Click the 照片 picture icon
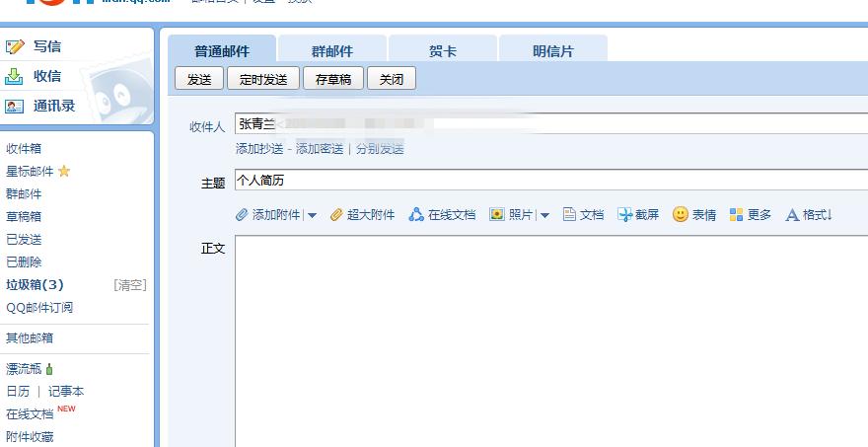Screen dimensions: 868x447 coord(496,214)
